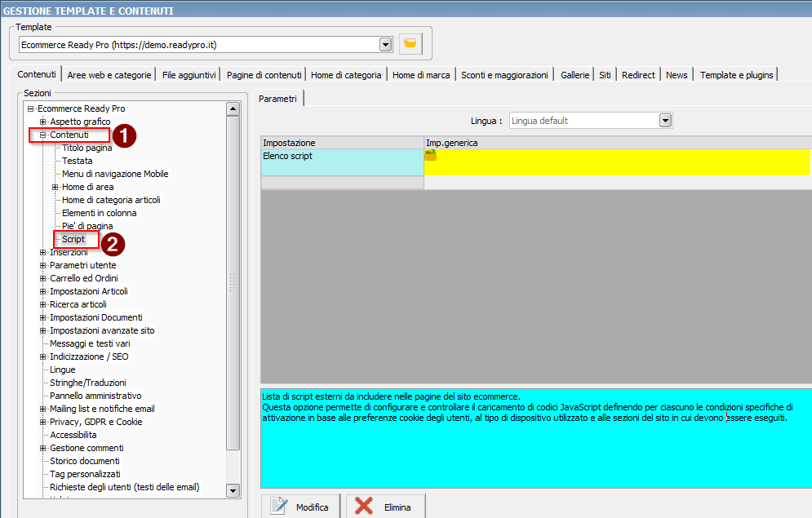Viewport: 812px width, 518px height.
Task: Collapse the Contenuti tree node
Action: [x=43, y=135]
